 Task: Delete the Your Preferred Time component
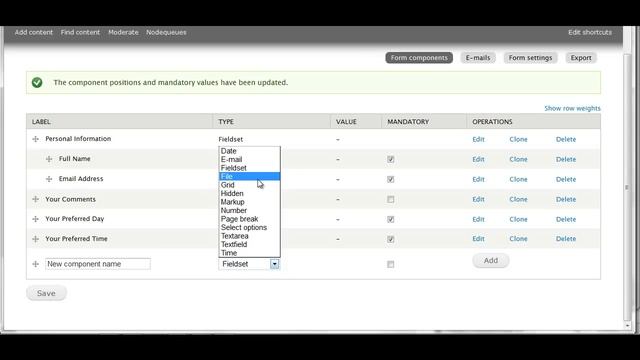coord(566,239)
